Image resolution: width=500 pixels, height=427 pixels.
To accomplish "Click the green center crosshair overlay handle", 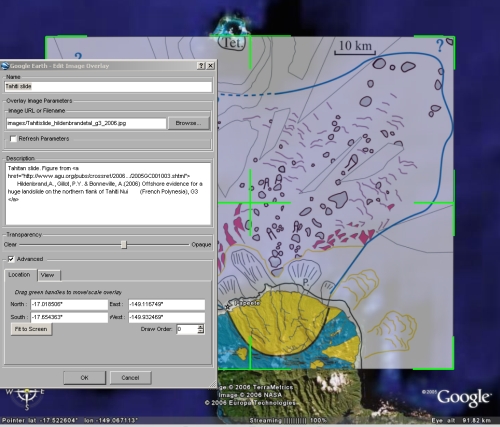I will [x=250, y=202].
